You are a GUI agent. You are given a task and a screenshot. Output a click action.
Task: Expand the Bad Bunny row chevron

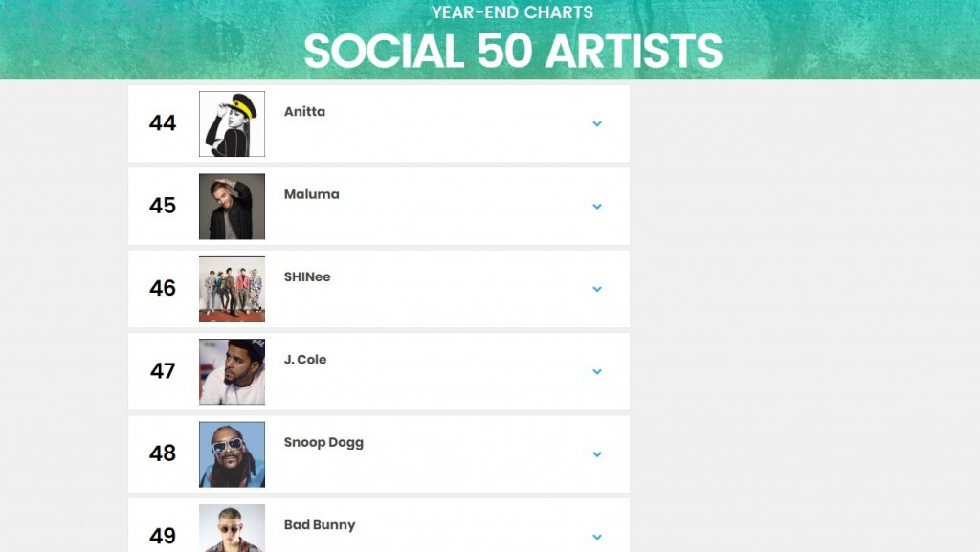[x=597, y=537]
